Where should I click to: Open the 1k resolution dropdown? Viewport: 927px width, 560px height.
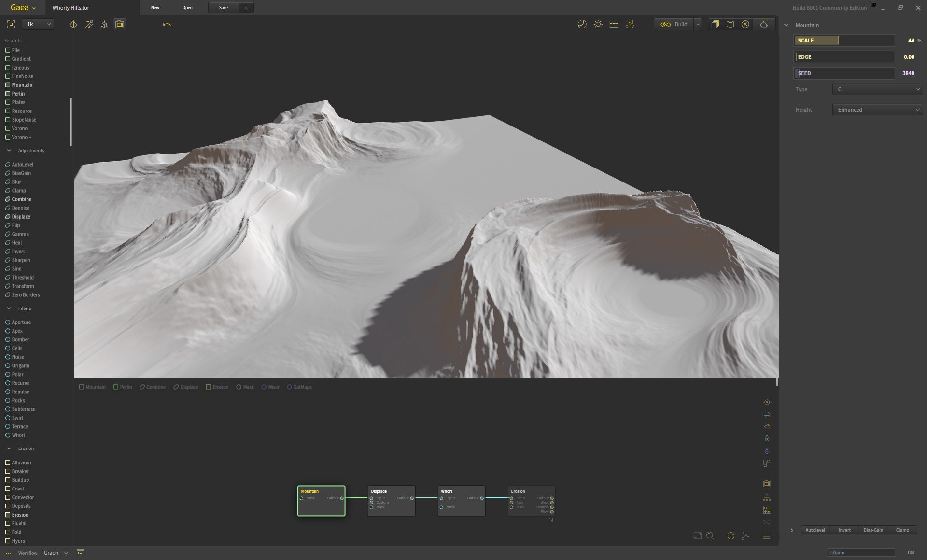(38, 24)
